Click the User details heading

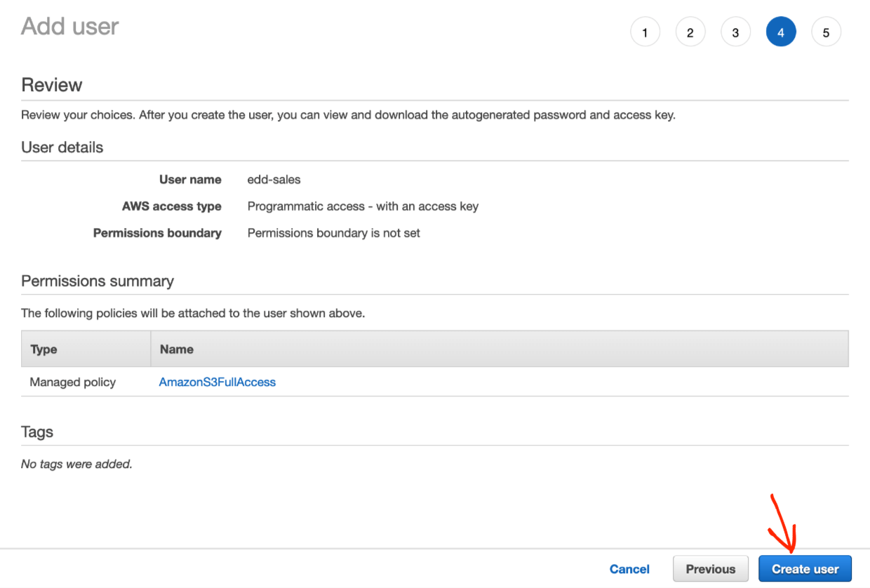coord(62,147)
